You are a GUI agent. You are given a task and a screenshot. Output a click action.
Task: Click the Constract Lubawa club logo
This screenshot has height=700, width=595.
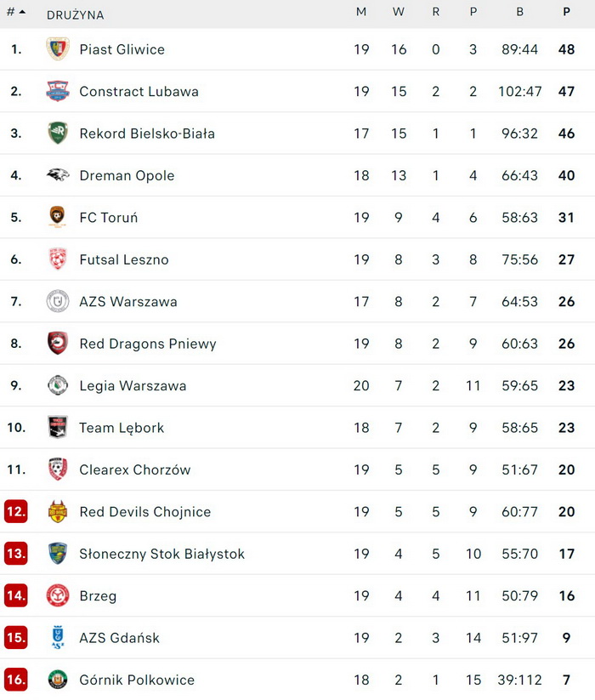tap(58, 91)
